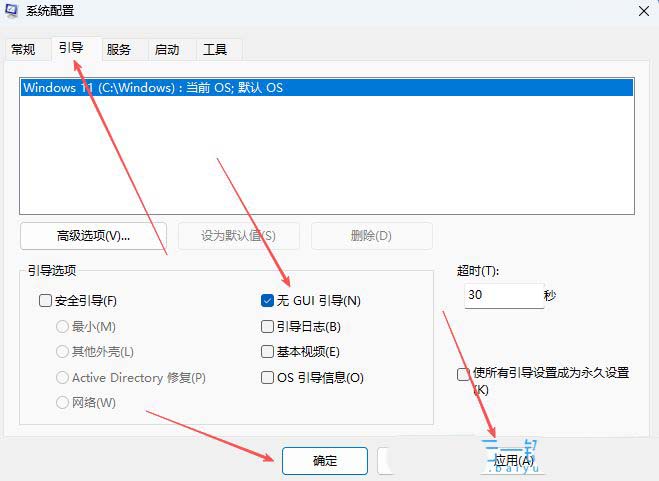Click the 设为默认值(S) button
The image size is (659, 481).
(x=238, y=236)
